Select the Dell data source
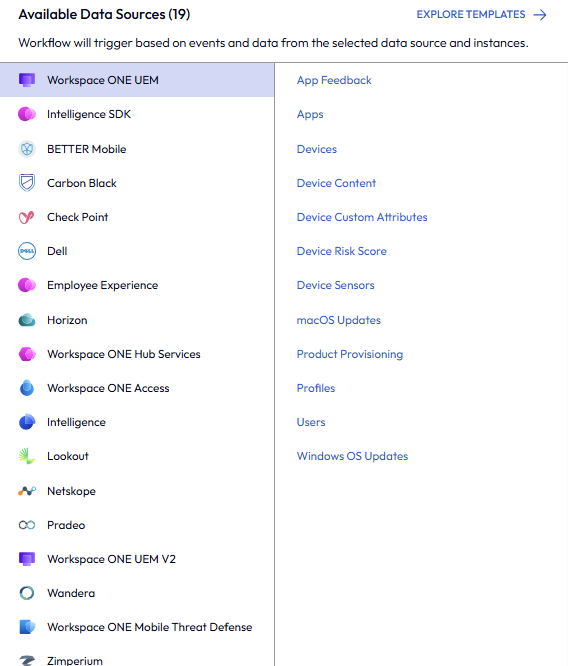 (137, 251)
